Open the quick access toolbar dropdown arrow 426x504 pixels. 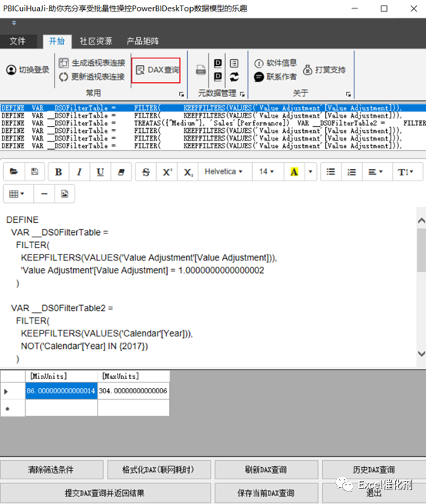click(x=14, y=23)
